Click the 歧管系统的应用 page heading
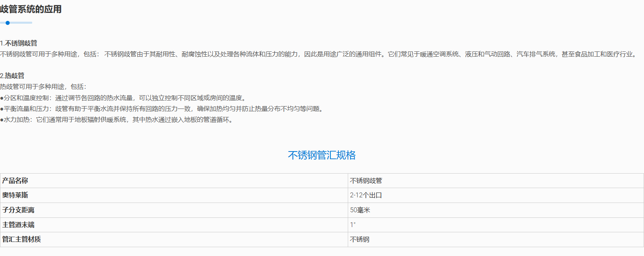 31,9
